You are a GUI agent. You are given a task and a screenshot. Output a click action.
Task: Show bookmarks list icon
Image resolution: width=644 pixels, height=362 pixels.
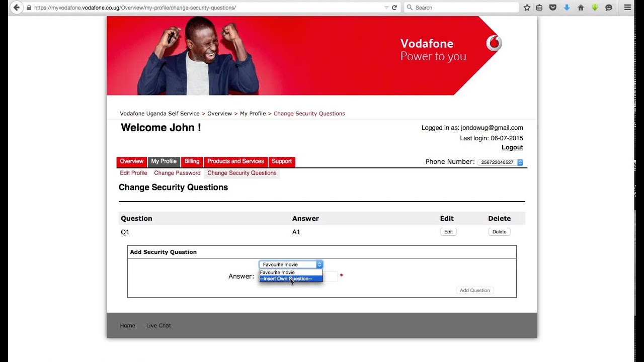[x=539, y=8]
